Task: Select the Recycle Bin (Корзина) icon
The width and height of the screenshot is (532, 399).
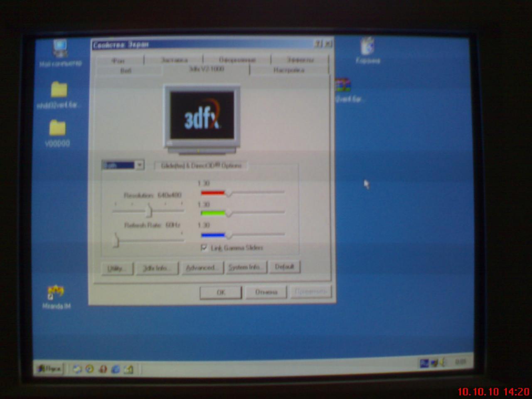Action: [367, 50]
